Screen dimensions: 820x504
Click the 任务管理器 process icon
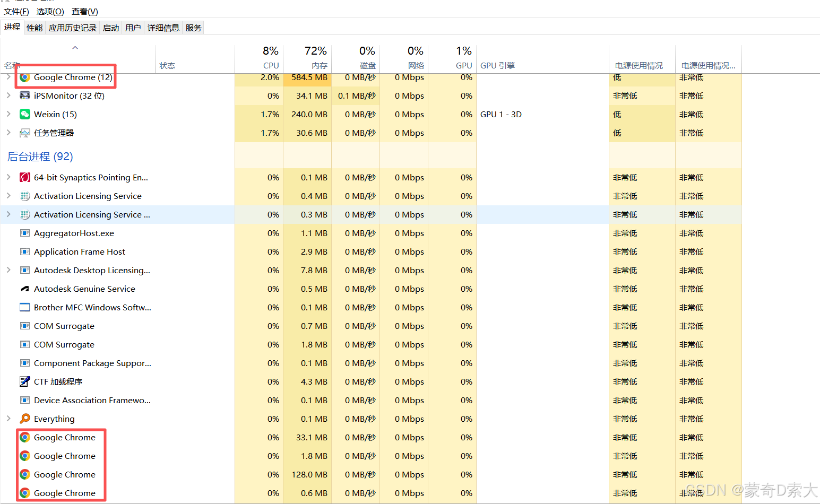tap(25, 133)
